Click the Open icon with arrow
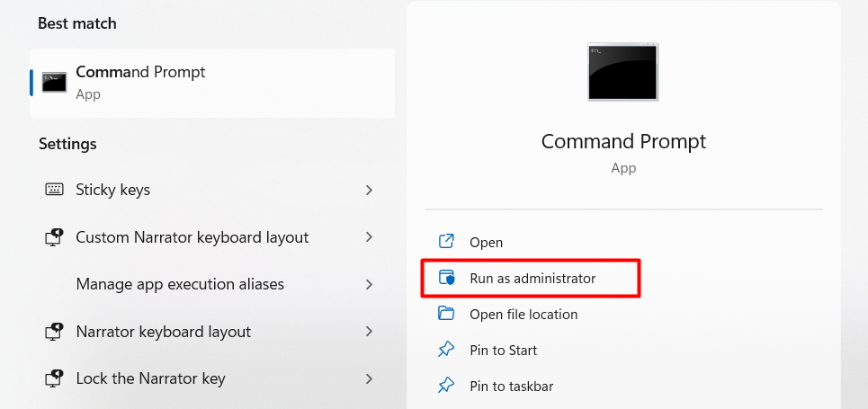 coord(446,242)
